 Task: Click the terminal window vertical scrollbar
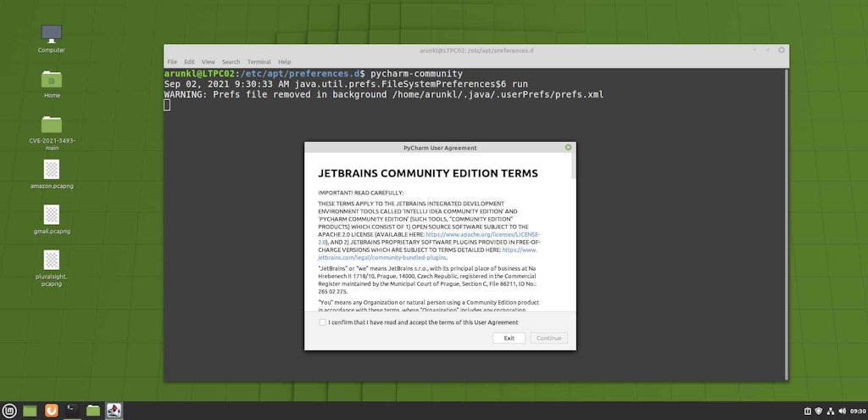[x=786, y=223]
